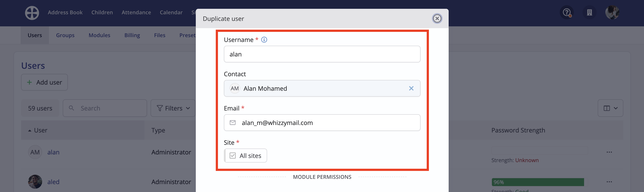Click the Username input field
This screenshot has width=644, height=192.
pyautogui.click(x=322, y=54)
